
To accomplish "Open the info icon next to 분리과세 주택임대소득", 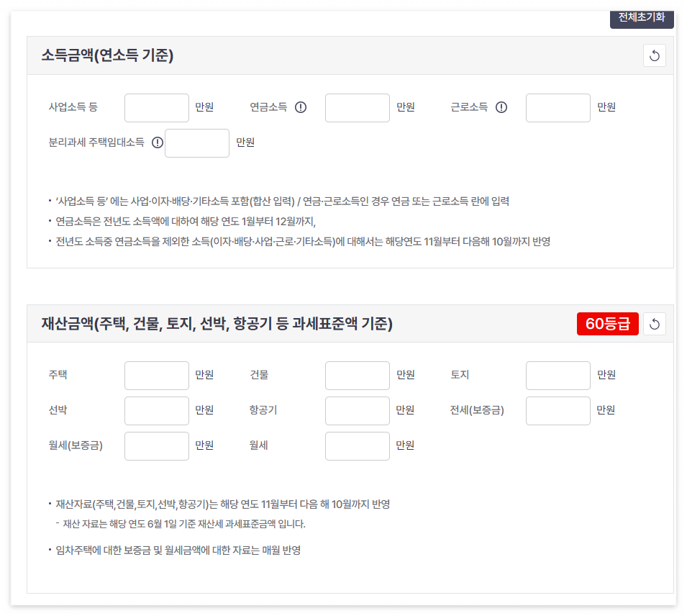I will pyautogui.click(x=158, y=142).
